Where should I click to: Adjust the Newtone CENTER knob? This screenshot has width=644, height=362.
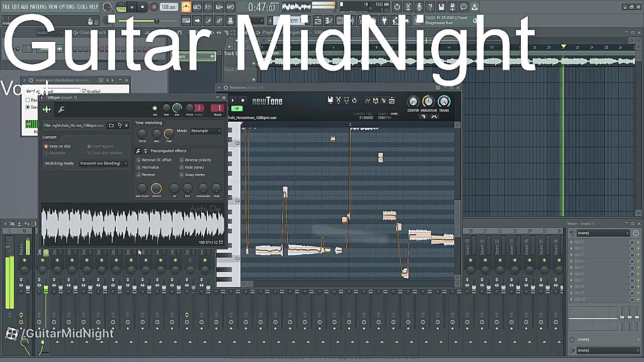tap(413, 102)
